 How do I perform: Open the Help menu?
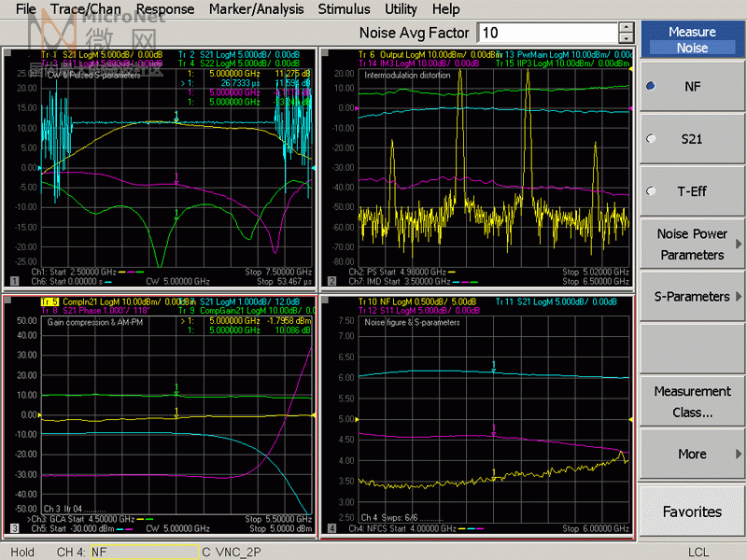[x=446, y=9]
